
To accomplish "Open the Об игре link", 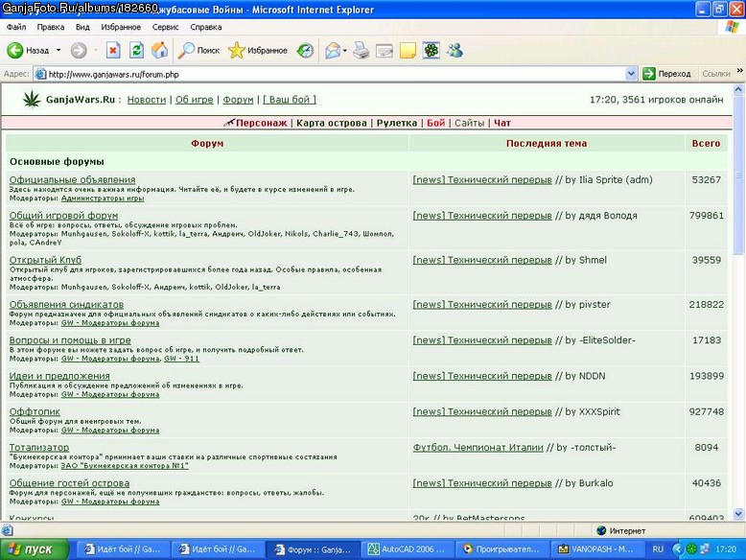I will tap(194, 100).
